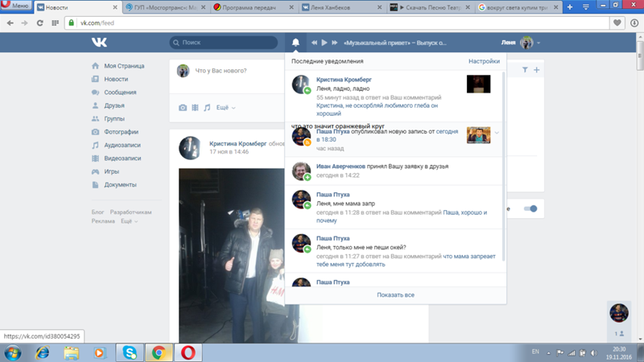The height and width of the screenshot is (362, 644).
Task: Open the chat contact avatar at bottom right
Action: (619, 313)
